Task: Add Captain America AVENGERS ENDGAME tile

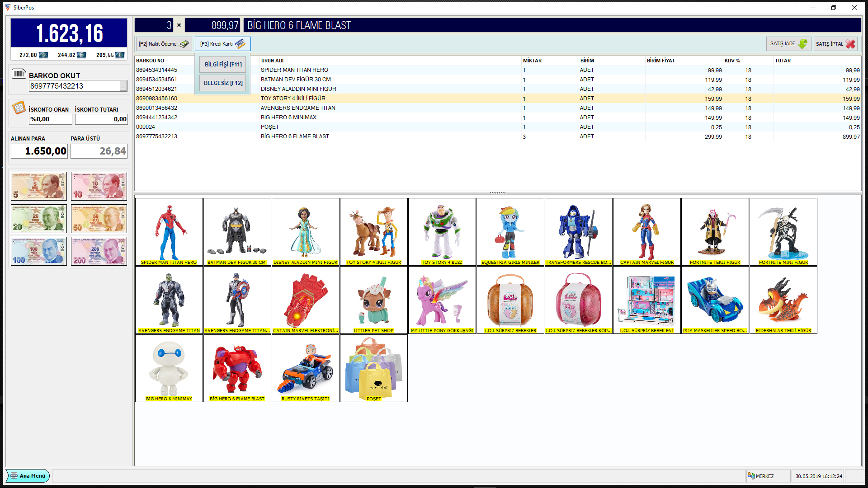Action: pyautogui.click(x=237, y=300)
